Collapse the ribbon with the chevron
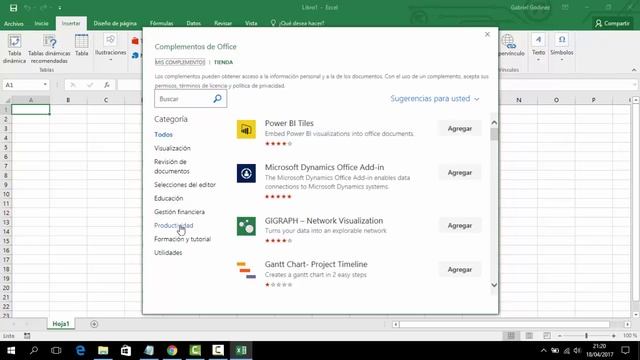Viewport: 640px width, 360px height. (x=634, y=70)
